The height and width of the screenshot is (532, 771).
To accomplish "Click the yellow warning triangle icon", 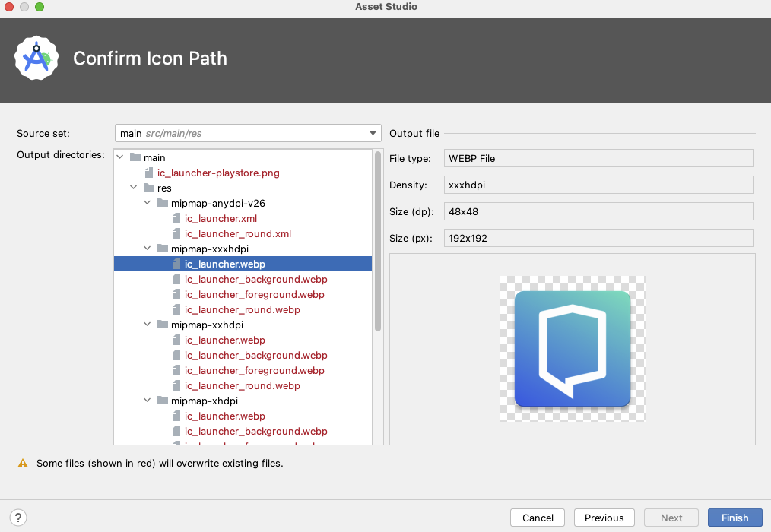I will pos(23,463).
